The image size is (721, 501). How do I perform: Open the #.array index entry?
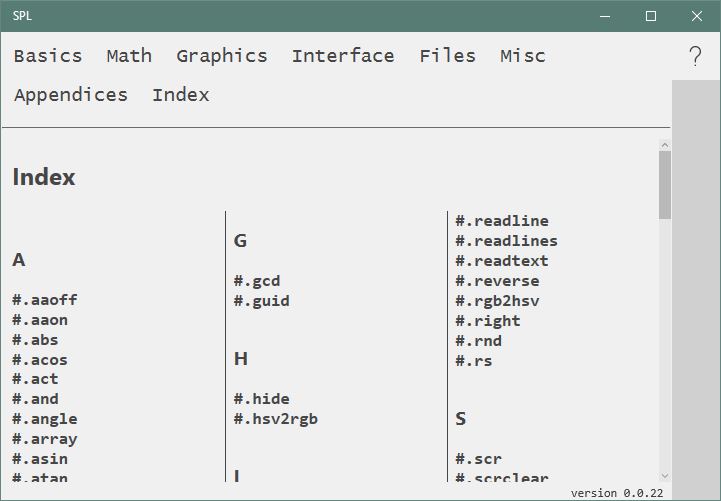45,439
